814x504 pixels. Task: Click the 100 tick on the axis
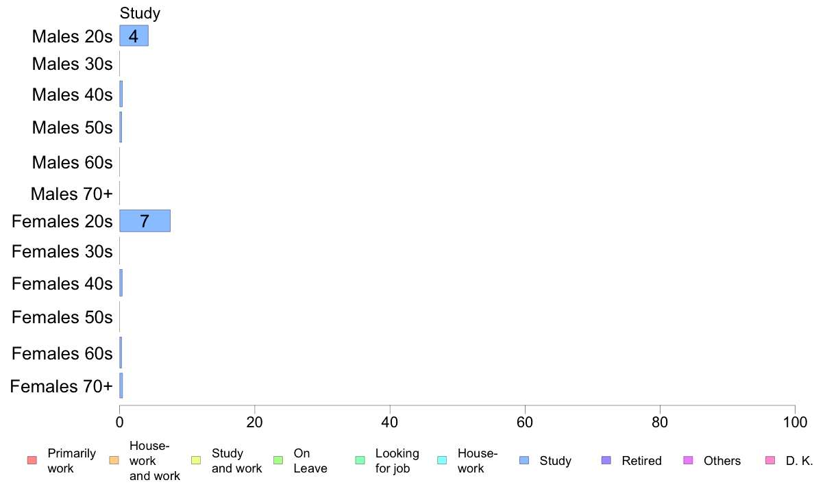click(x=795, y=422)
